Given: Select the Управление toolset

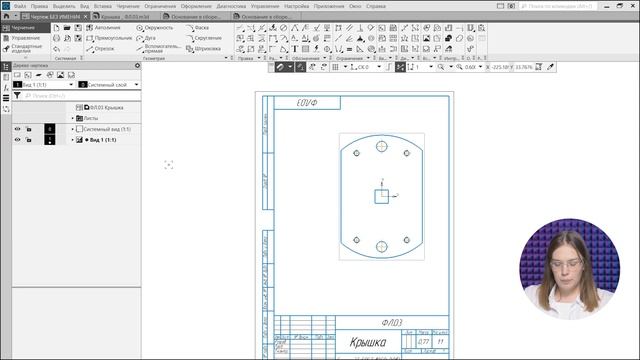Looking at the screenshot, I should click(x=25, y=38).
